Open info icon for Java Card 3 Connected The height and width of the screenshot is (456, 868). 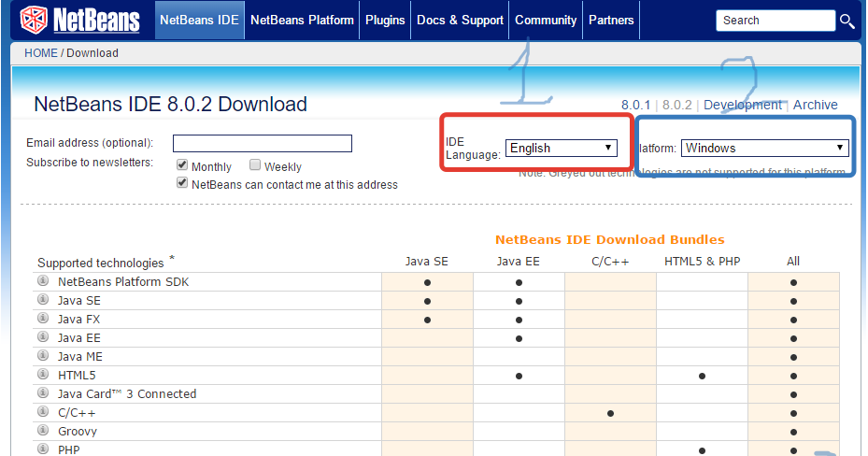click(x=43, y=392)
